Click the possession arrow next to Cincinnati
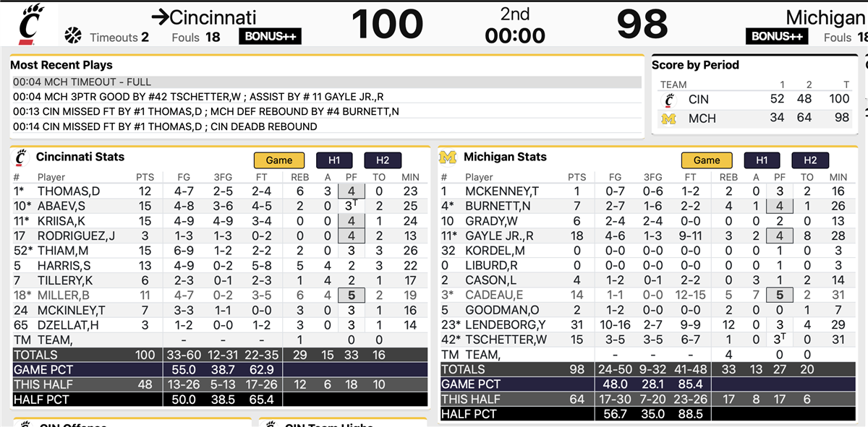Viewport: 868px width, 427px height. pos(159,17)
